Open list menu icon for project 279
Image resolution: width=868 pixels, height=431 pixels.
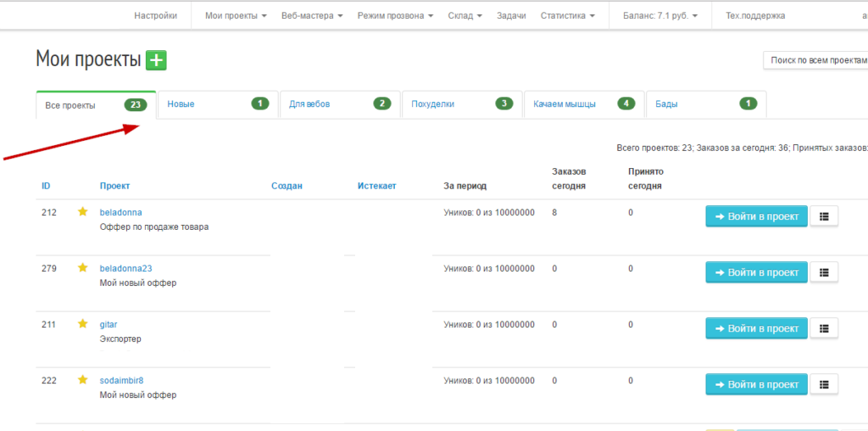pos(824,272)
